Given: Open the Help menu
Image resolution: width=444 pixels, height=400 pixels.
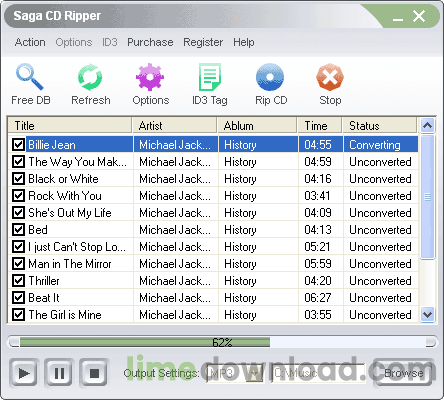Looking at the screenshot, I should pos(244,42).
